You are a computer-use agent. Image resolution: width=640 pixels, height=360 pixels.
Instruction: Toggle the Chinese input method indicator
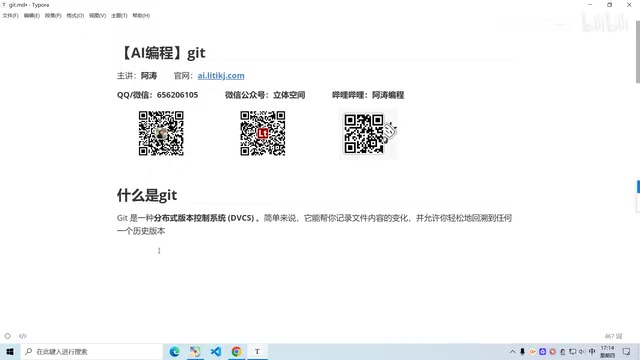tap(592, 351)
